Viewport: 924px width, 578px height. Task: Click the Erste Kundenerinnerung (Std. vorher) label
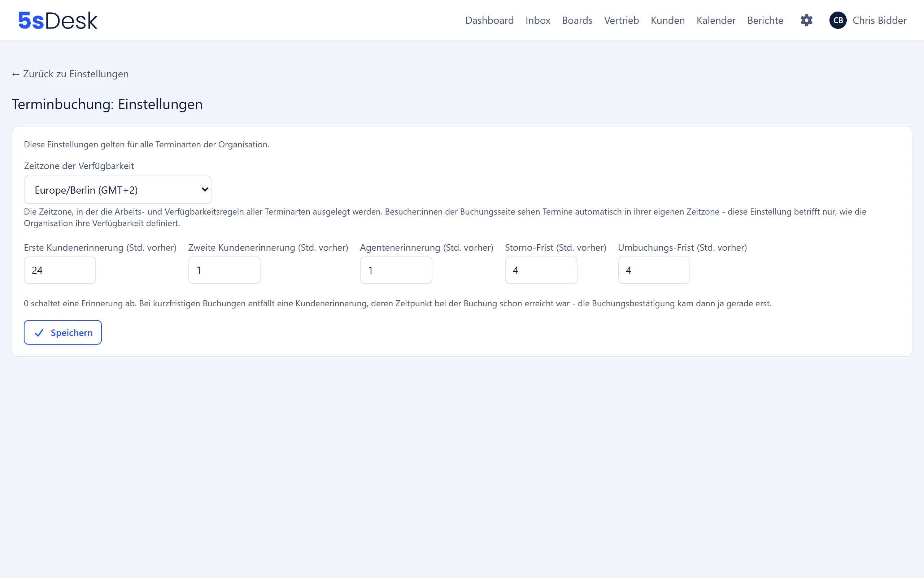click(100, 248)
